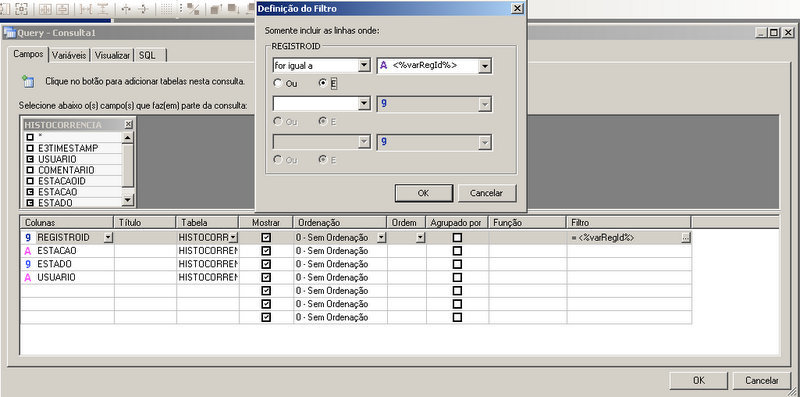
Task: Open the Ordem dropdown for REGISTROID row
Action: point(420,238)
